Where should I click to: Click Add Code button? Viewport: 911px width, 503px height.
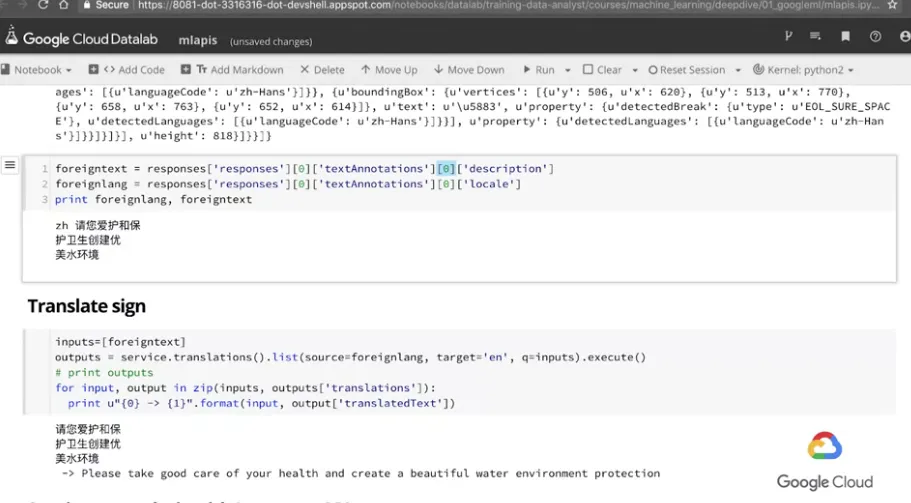click(x=127, y=70)
